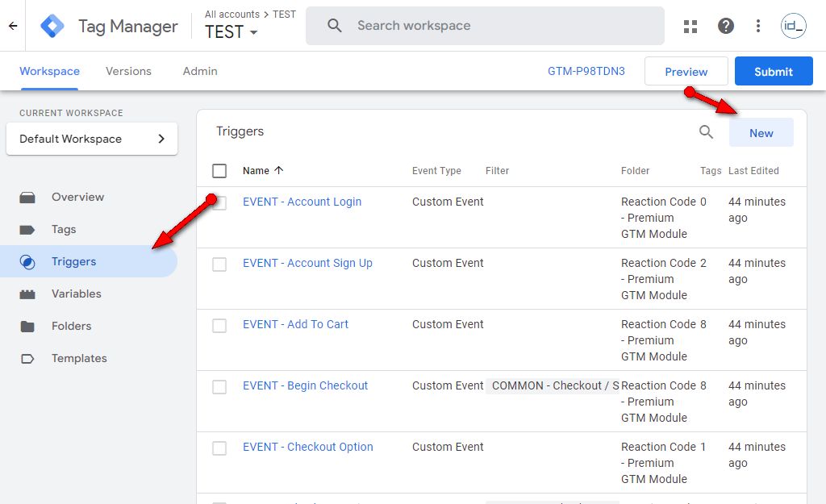The height and width of the screenshot is (504, 826).
Task: Switch to the Admin tab
Action: pos(200,71)
